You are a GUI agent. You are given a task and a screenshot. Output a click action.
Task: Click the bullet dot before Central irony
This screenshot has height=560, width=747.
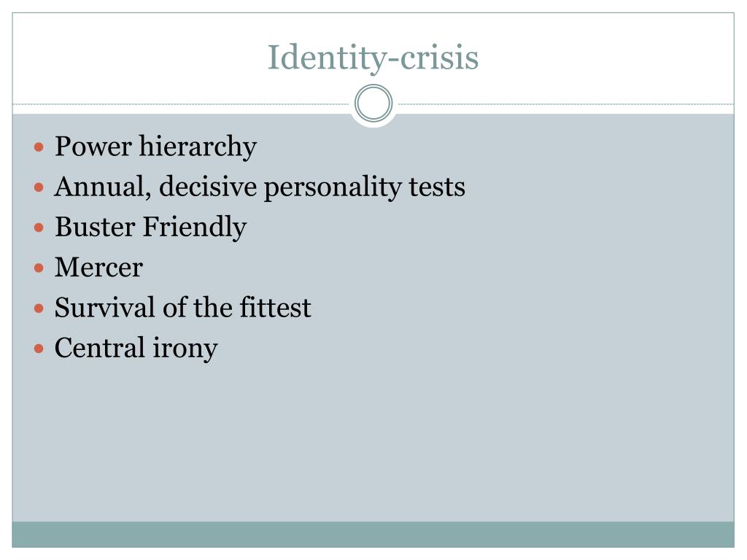39,349
